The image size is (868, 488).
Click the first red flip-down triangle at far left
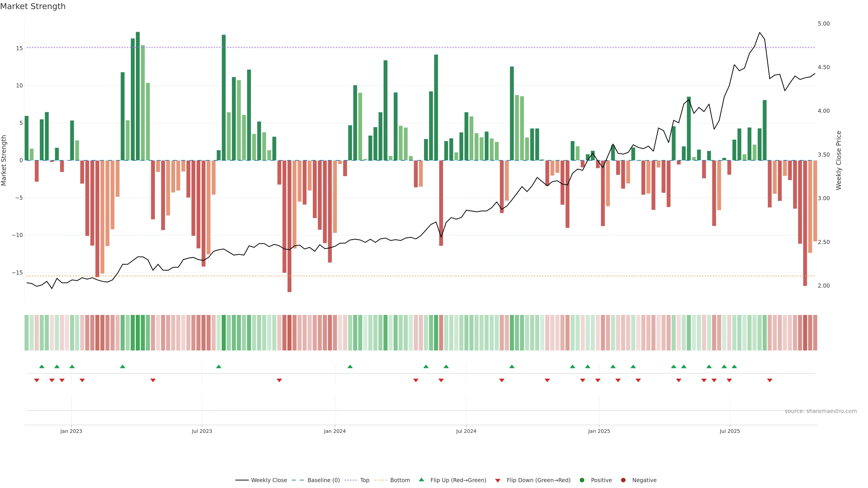click(37, 380)
